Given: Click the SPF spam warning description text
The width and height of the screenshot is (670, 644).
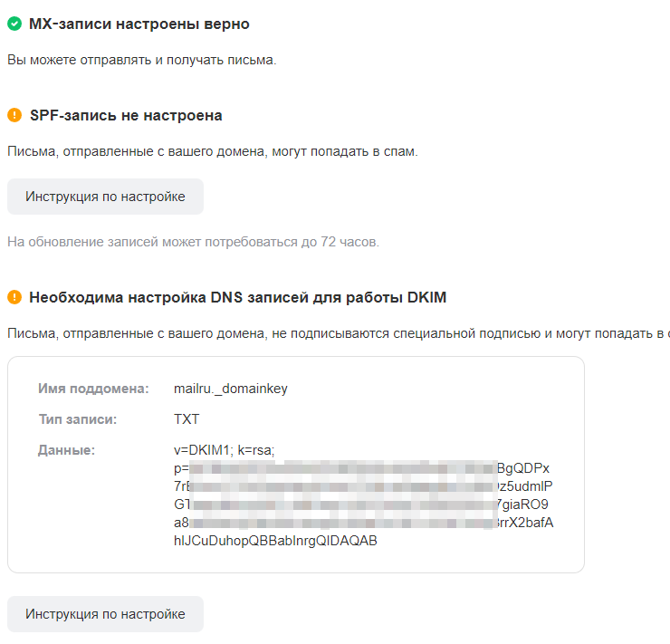Looking at the screenshot, I should pos(212,151).
